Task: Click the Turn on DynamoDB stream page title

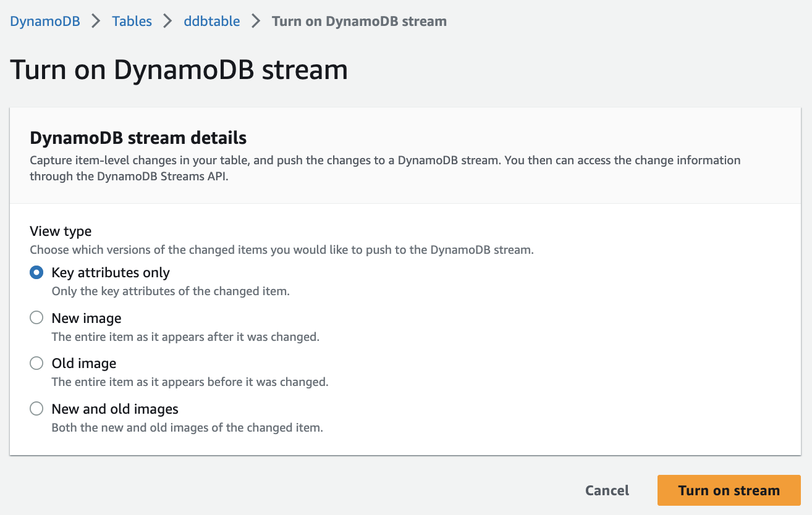Action: [x=179, y=69]
